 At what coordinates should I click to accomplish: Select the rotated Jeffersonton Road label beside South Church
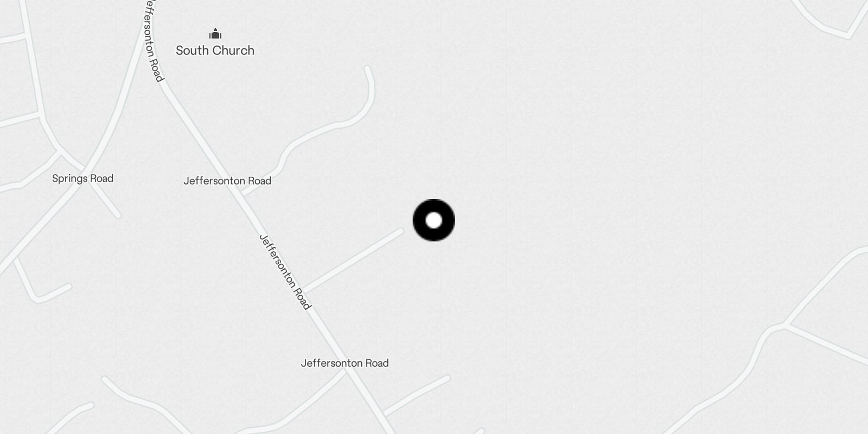click(154, 41)
